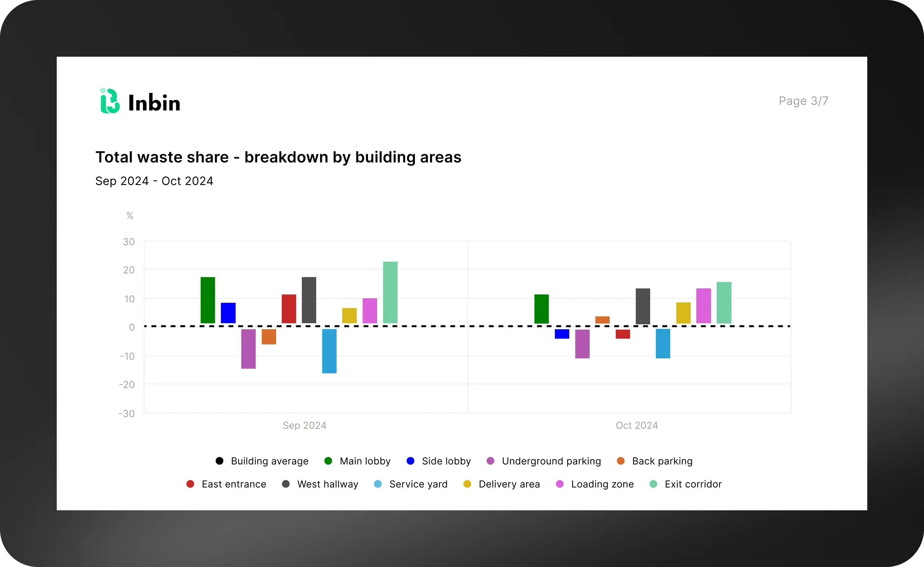Click the Exit corridor legend dot
This screenshot has height=567, width=924.
click(x=653, y=484)
